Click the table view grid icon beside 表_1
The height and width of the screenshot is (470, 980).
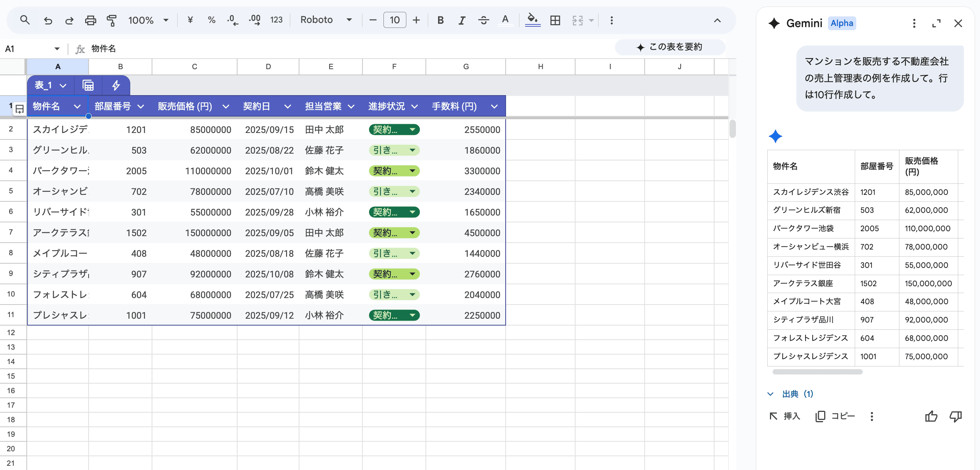click(x=88, y=85)
